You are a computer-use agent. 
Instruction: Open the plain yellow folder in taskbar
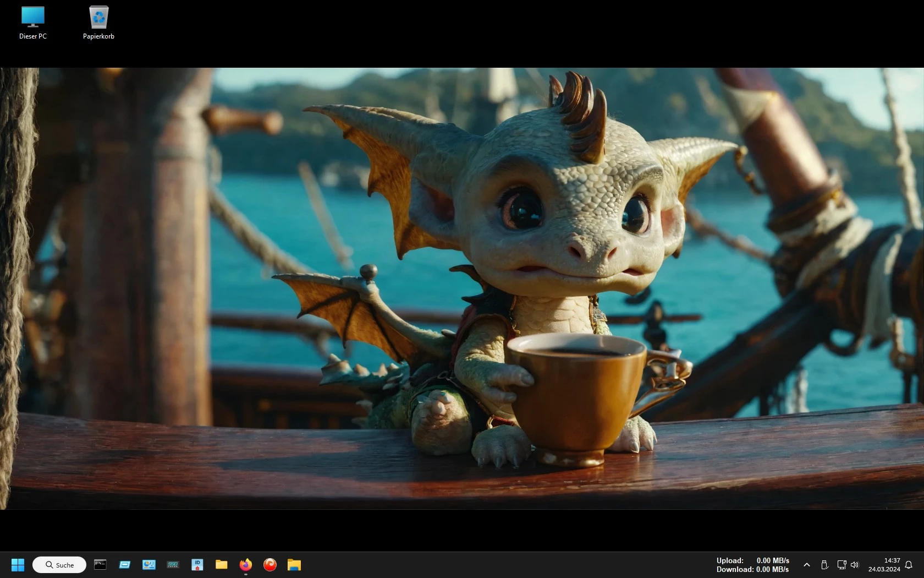coord(222,564)
